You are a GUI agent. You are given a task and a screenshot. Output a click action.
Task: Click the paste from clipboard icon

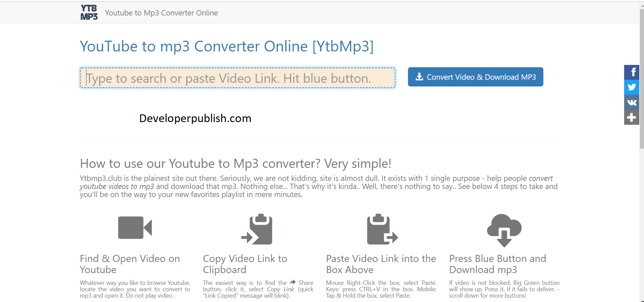tap(382, 229)
